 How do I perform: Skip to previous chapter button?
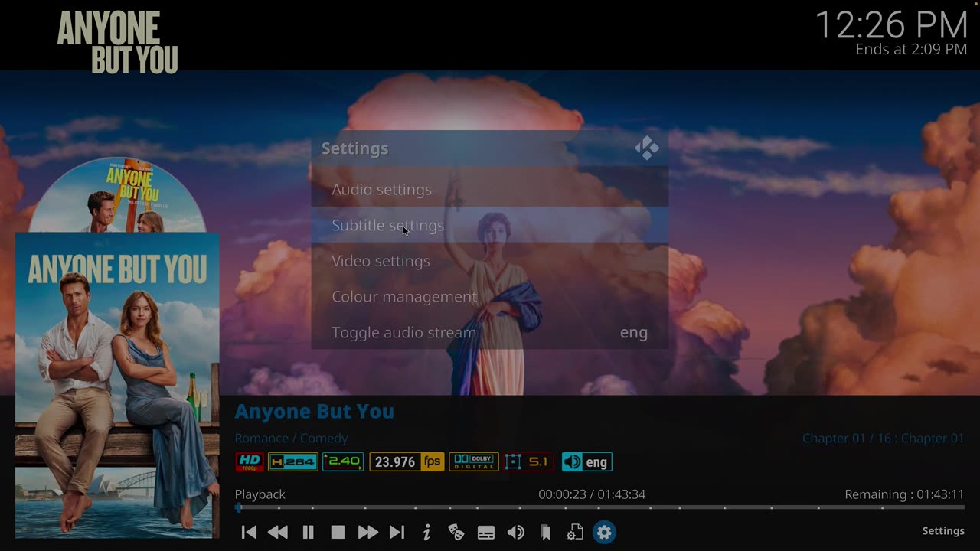coord(249,532)
